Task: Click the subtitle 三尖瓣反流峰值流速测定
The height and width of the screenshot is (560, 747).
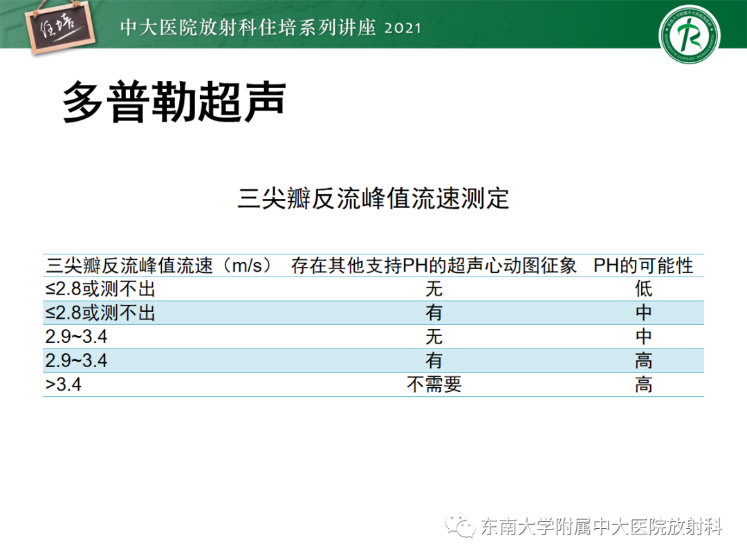Action: (x=373, y=198)
